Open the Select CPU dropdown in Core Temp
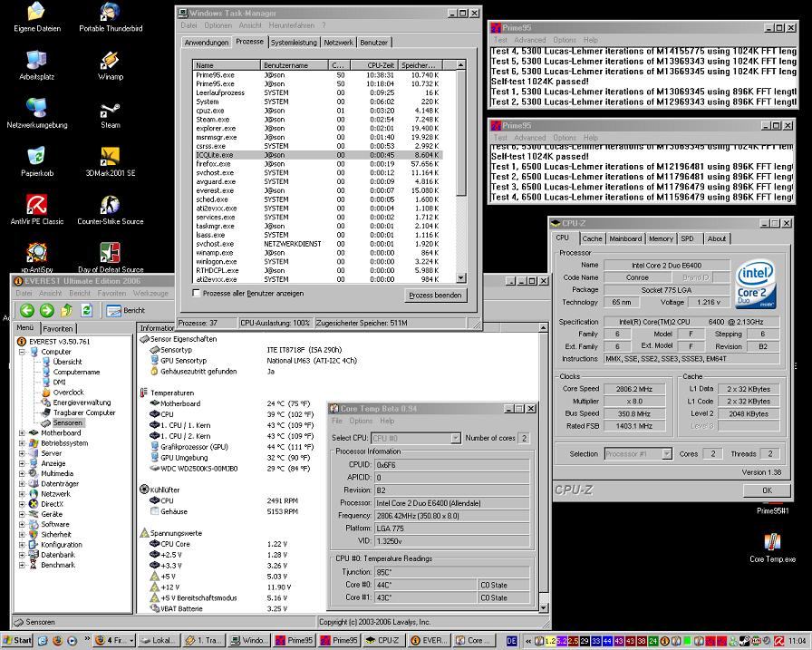Viewport: 812px width, 650px height. [455, 438]
